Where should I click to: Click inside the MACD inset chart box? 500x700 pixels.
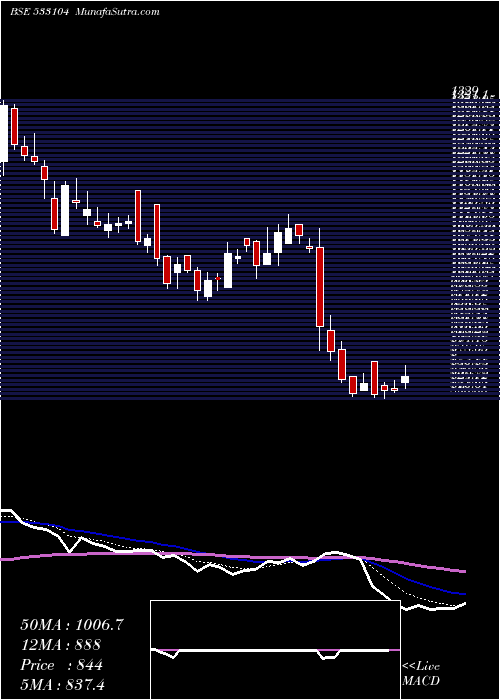point(275,650)
